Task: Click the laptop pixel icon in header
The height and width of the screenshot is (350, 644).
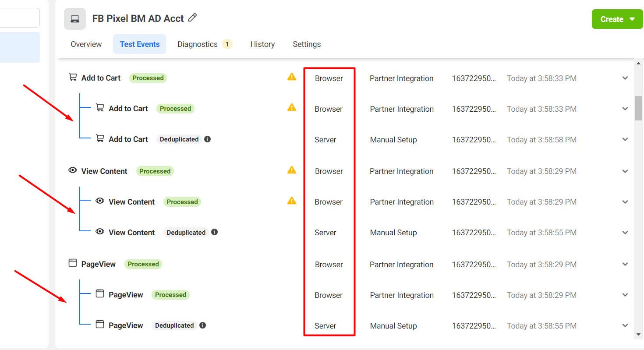Action: tap(75, 19)
